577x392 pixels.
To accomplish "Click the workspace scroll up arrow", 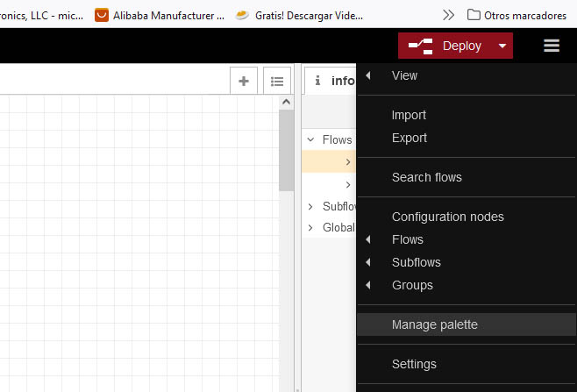I will click(286, 102).
